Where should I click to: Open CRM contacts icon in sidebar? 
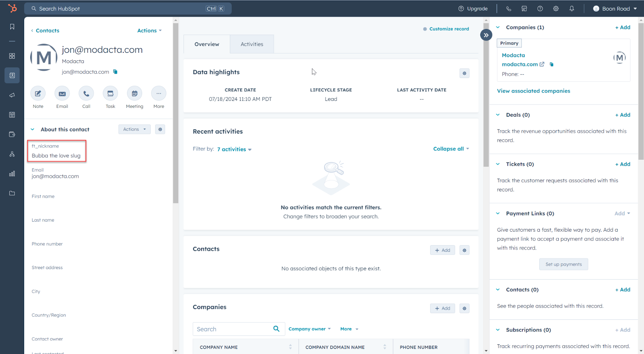click(x=12, y=75)
